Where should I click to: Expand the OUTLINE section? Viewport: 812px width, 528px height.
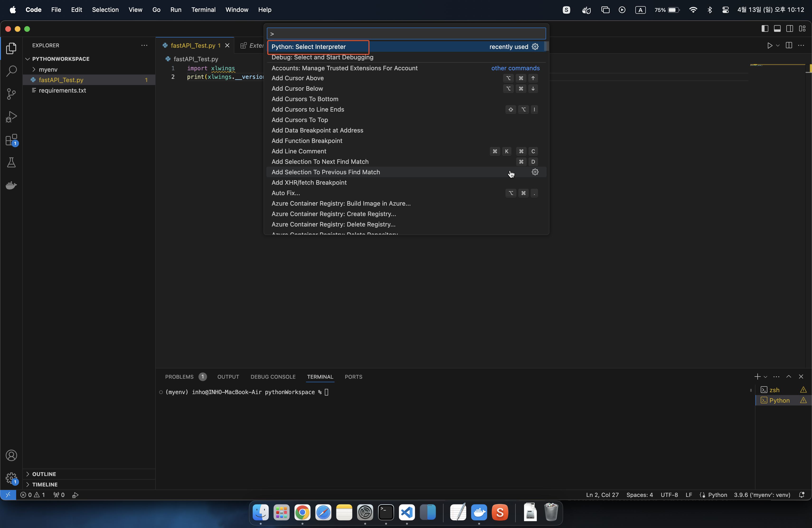[x=44, y=474]
